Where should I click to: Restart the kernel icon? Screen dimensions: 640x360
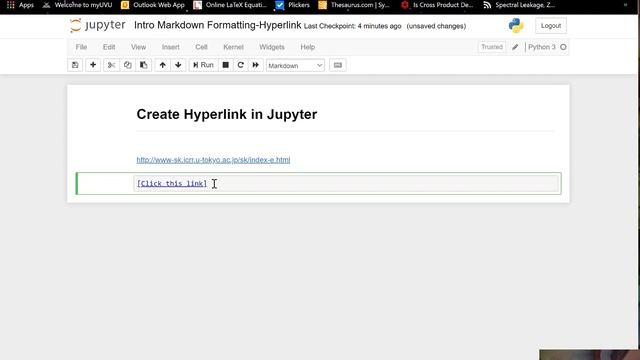pos(240,65)
